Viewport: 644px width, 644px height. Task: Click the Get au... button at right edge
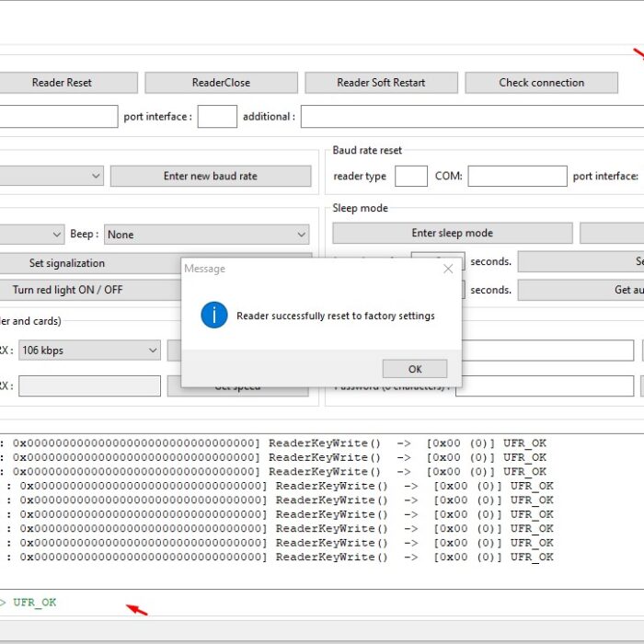pos(581,290)
